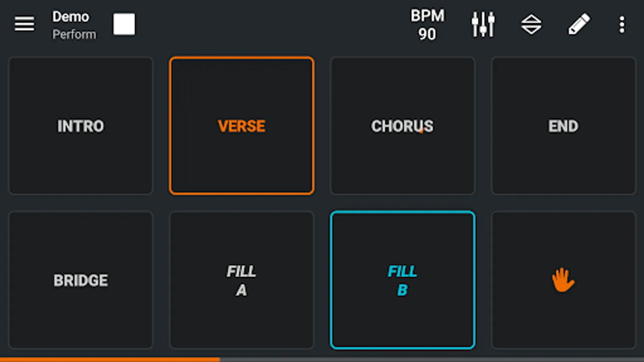
Task: Open the hamburger navigation menu
Action: click(25, 24)
